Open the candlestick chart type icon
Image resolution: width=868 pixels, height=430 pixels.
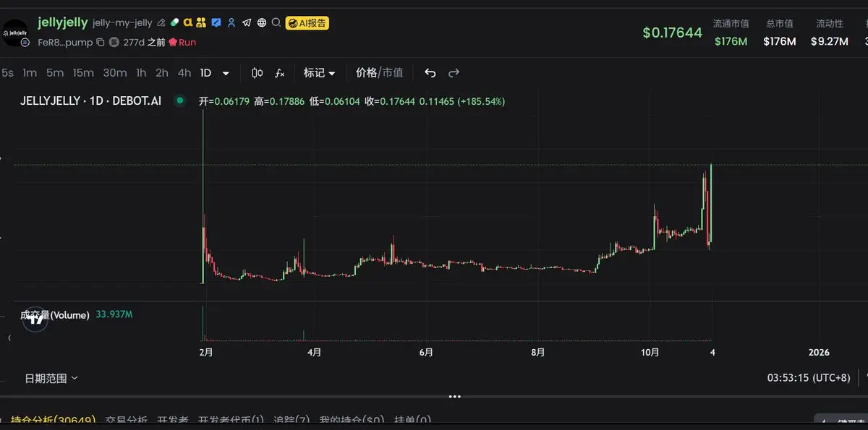pos(258,73)
